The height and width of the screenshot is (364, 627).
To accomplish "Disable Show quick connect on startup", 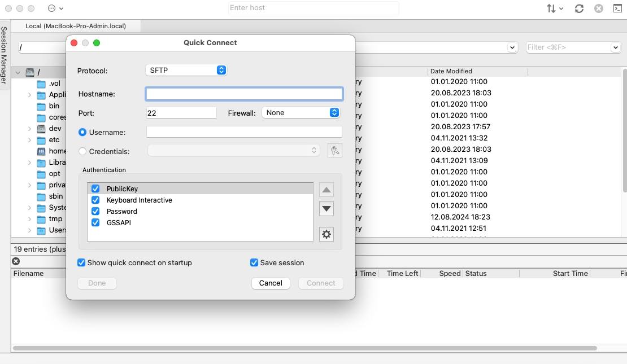I will click(x=81, y=262).
